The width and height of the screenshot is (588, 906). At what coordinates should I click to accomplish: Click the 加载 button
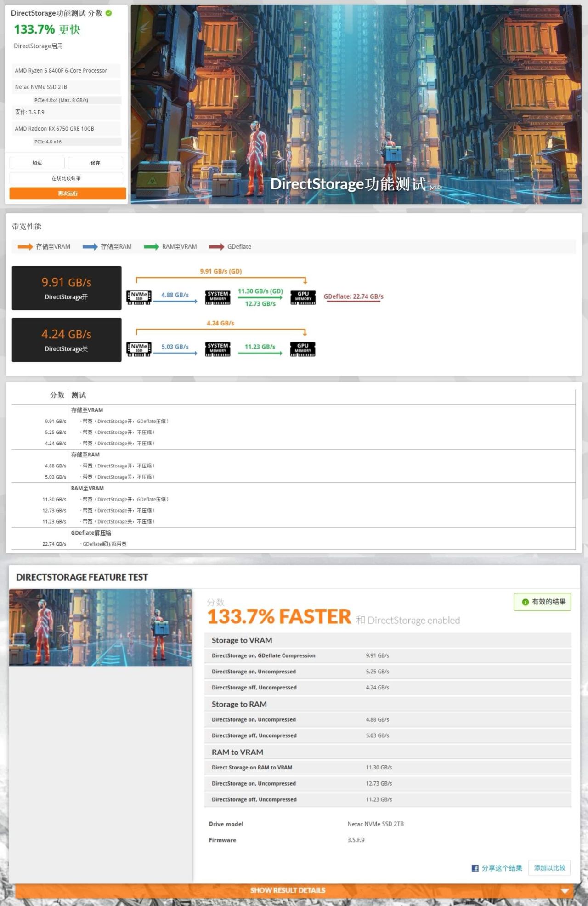(37, 163)
